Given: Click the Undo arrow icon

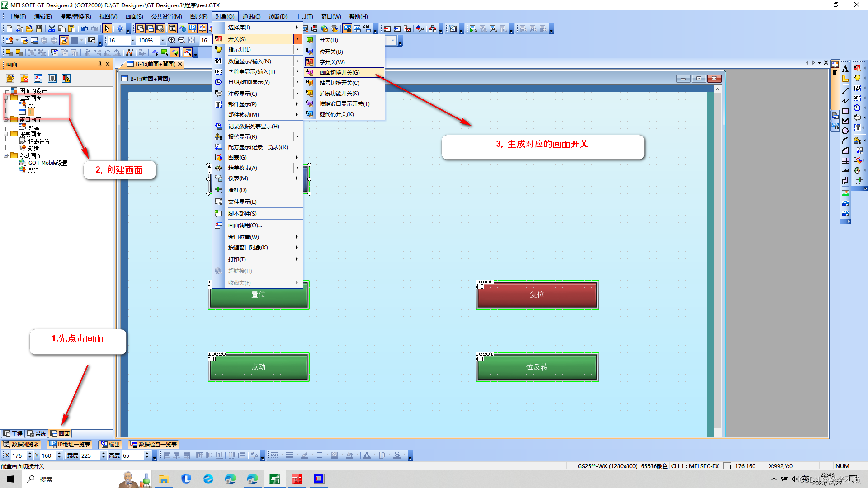Looking at the screenshot, I should tap(84, 28).
